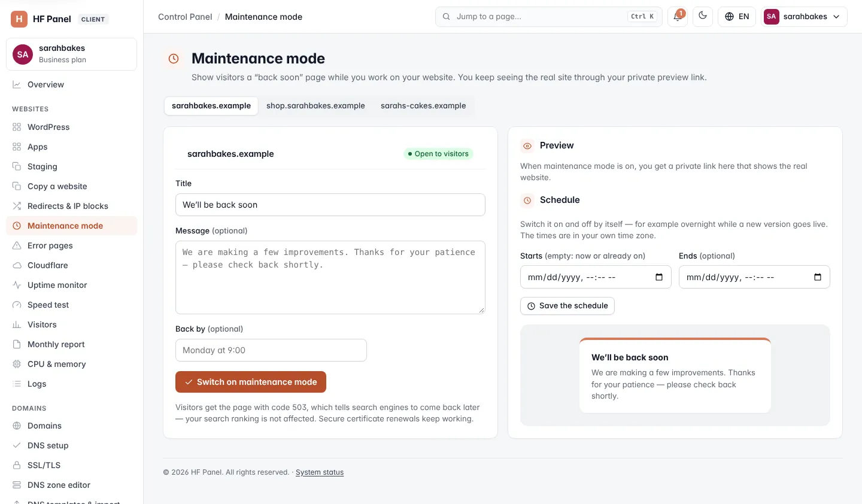Viewport: 862px width, 504px height.
Task: Open the System status link
Action: pos(320,472)
